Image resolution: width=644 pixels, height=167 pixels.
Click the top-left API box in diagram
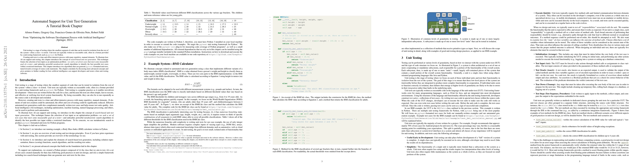(x=438, y=15)
